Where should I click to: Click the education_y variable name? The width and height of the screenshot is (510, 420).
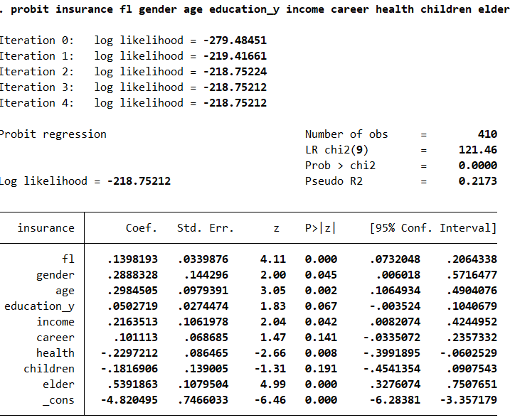click(39, 306)
